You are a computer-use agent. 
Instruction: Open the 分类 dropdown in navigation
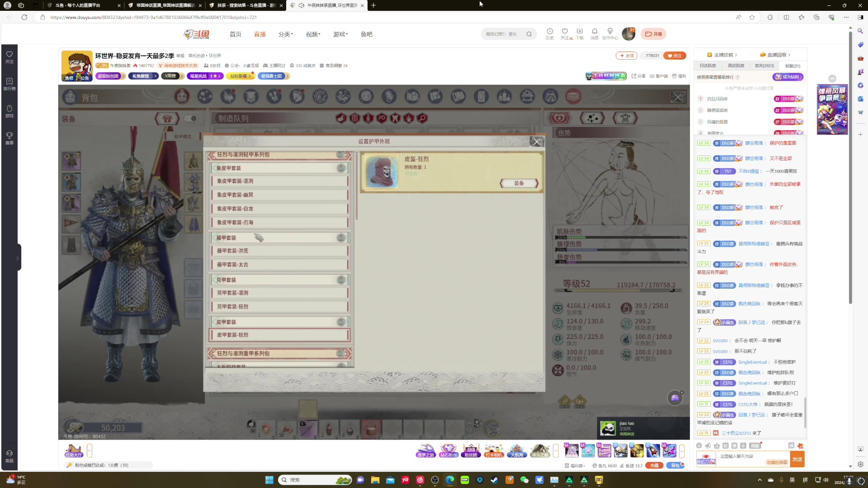tap(285, 34)
